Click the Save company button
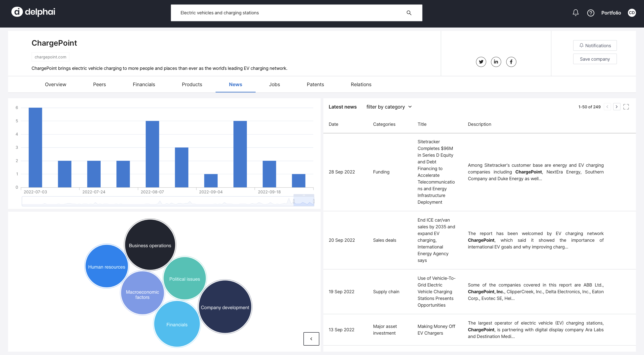Viewport: 644px width, 355px height. pos(595,59)
